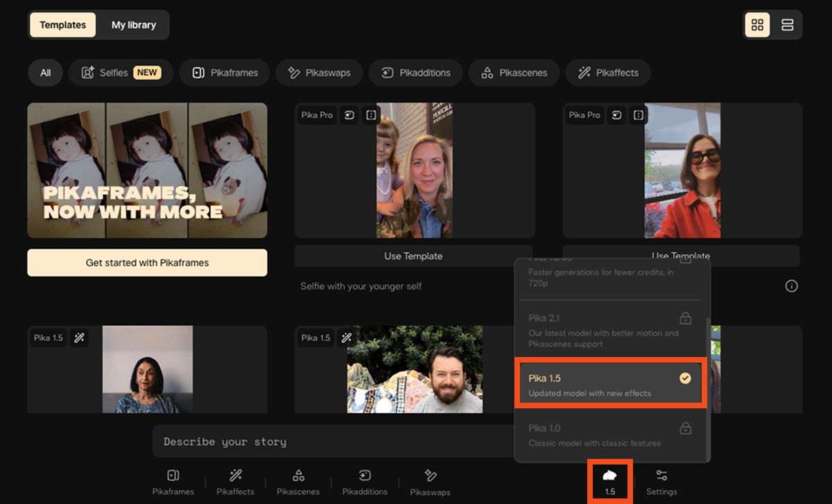This screenshot has height=504, width=832.
Task: Click the model dropdown list scrollbar
Action: click(x=707, y=388)
